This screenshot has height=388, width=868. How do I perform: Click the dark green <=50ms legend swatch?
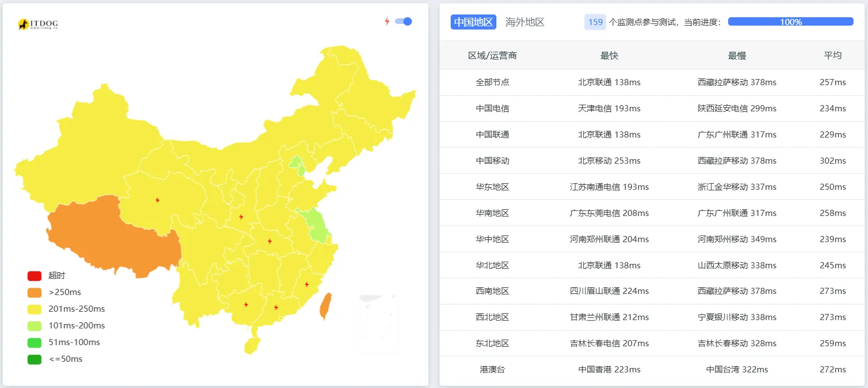coord(34,358)
